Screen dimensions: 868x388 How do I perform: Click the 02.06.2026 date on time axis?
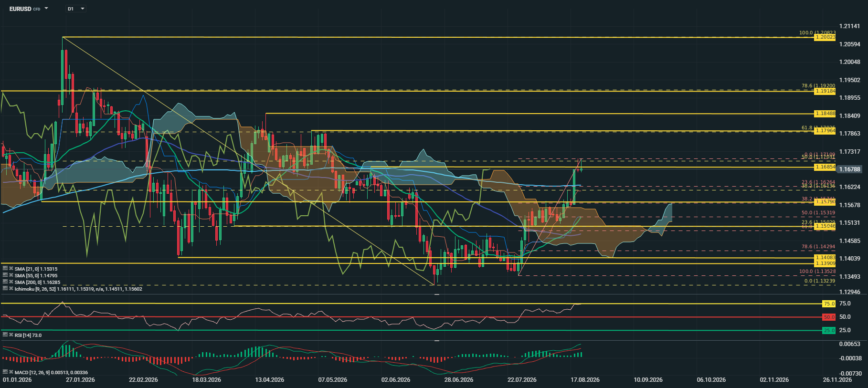tap(395, 380)
